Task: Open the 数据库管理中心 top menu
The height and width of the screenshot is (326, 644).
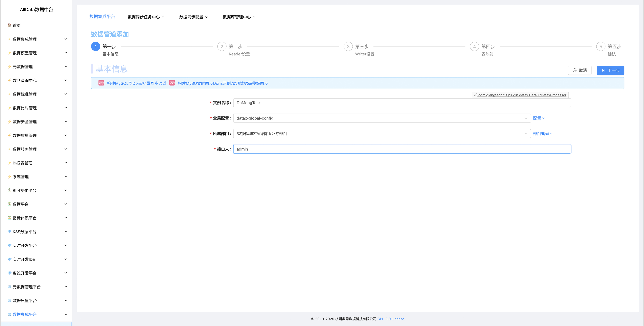Action: point(239,17)
